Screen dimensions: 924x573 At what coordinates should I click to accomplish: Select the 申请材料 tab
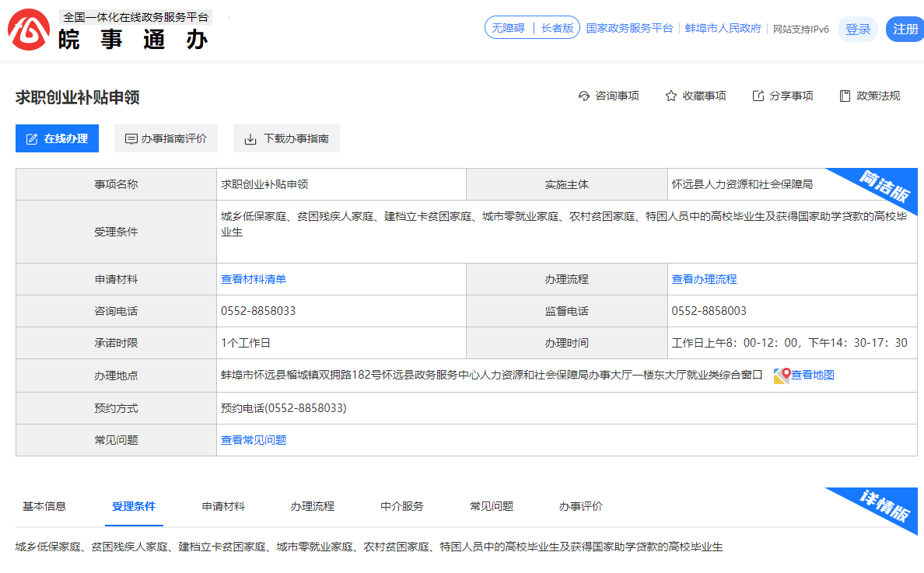tap(223, 506)
